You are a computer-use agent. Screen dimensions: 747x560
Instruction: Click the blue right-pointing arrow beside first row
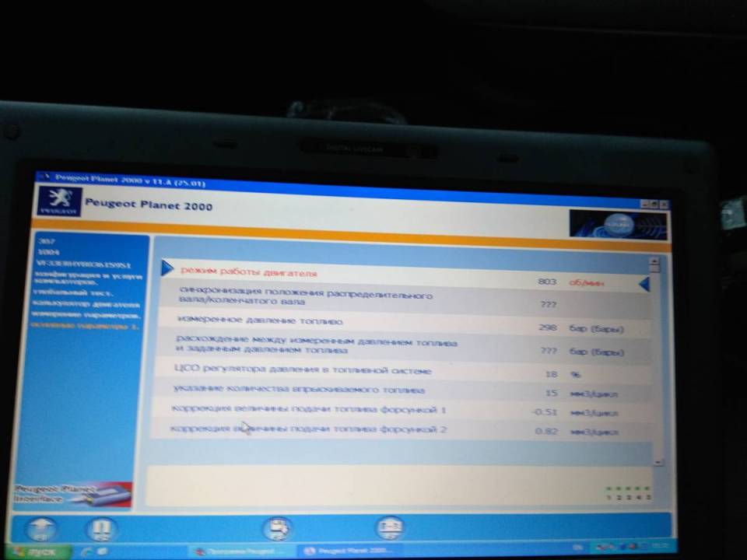tap(167, 268)
